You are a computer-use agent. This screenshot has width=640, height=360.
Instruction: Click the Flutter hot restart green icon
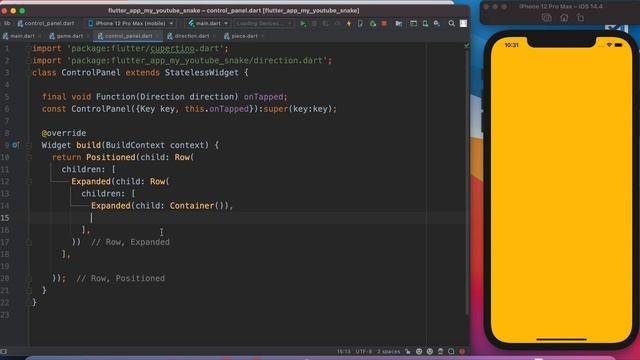(373, 24)
